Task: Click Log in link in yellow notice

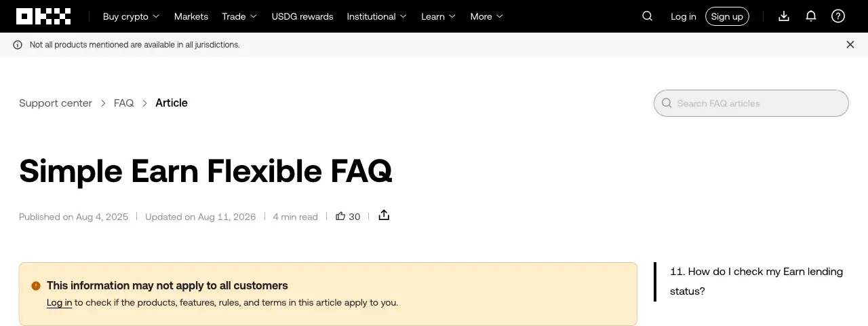Action: (x=60, y=303)
